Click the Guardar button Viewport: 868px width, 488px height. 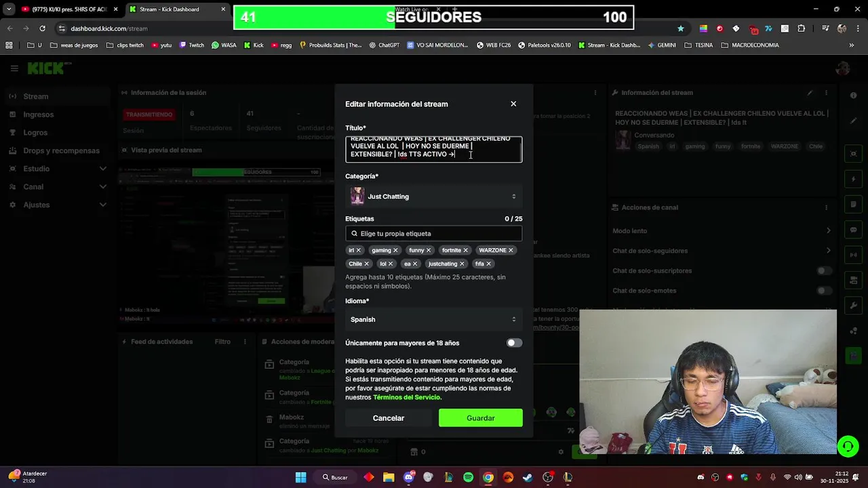pyautogui.click(x=481, y=418)
